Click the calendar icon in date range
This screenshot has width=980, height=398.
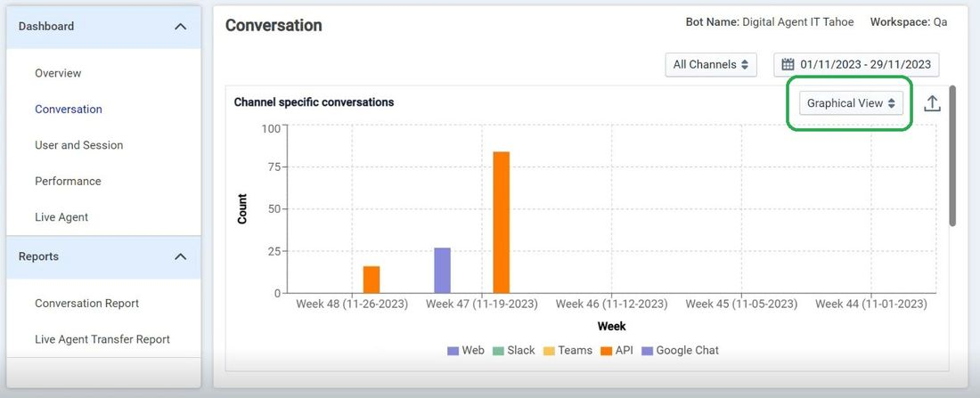[788, 64]
